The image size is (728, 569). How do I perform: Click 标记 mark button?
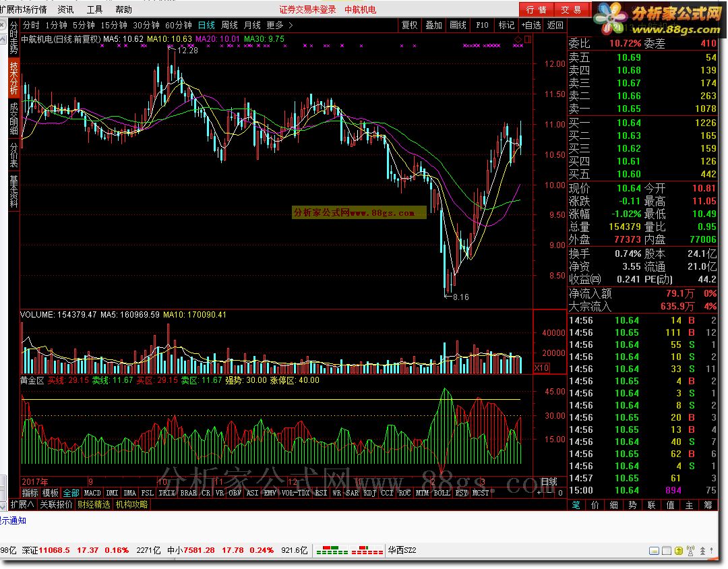[x=506, y=25]
